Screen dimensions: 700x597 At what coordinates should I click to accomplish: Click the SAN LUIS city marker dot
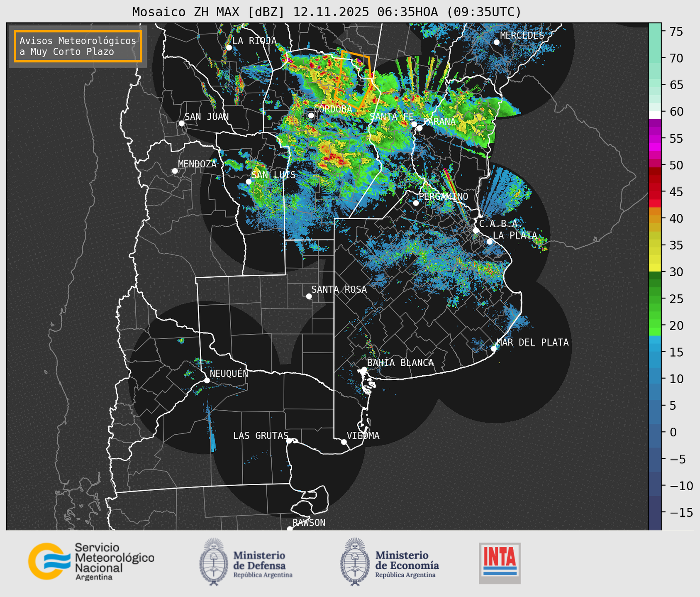click(248, 182)
